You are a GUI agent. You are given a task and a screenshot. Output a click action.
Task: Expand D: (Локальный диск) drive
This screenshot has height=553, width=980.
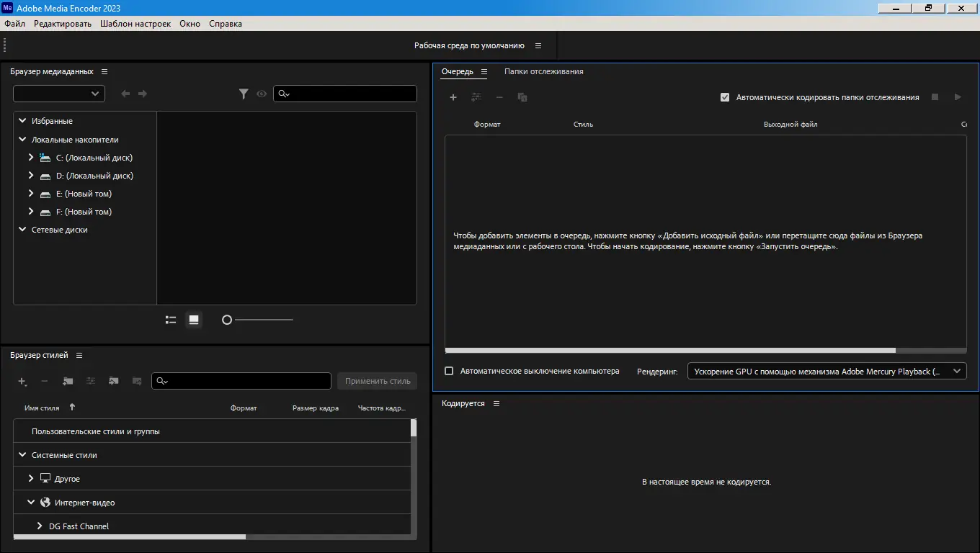(31, 175)
